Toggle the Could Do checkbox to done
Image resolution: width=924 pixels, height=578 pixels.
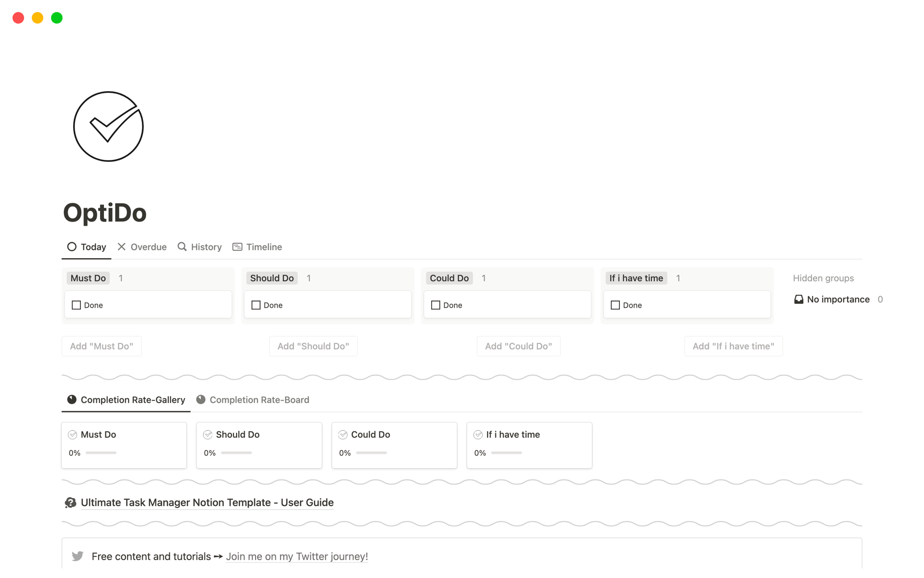[435, 305]
